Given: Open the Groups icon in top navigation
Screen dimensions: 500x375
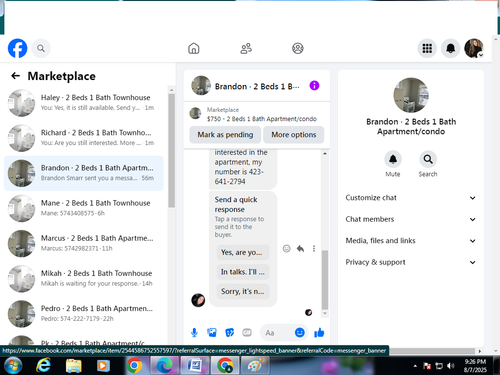Looking at the screenshot, I should pyautogui.click(x=298, y=48).
